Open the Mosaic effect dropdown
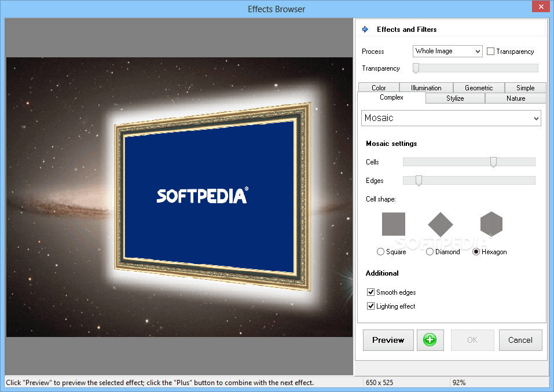The height and width of the screenshot is (392, 554). tap(451, 118)
